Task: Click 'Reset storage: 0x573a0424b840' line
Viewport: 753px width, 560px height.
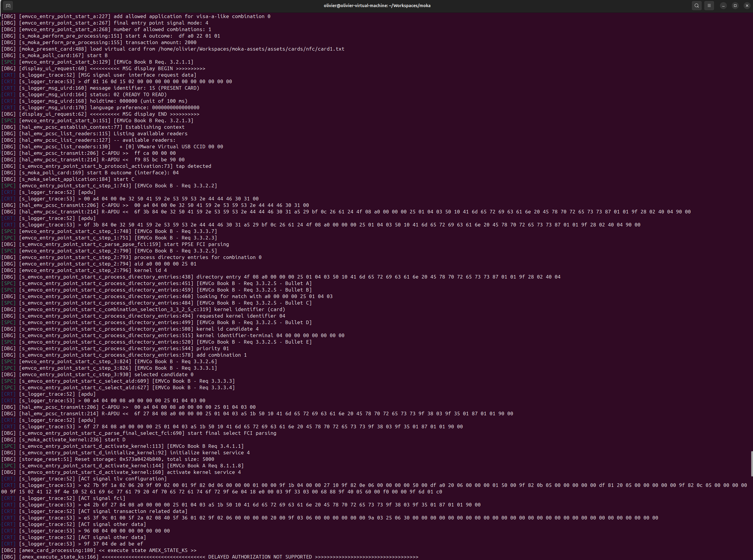Action: [108, 459]
